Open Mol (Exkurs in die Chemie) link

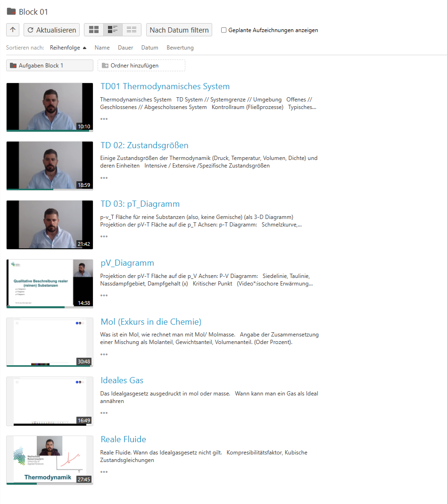pyautogui.click(x=151, y=322)
